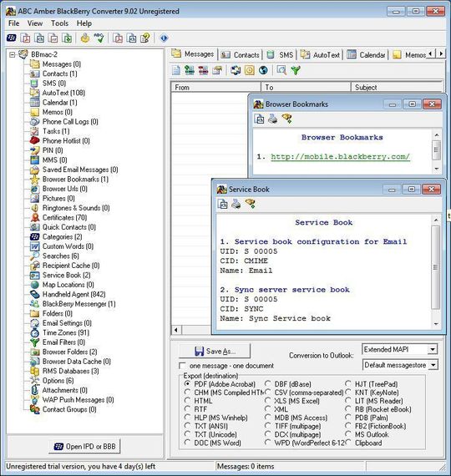Screen dimensions: 451x476
Task: Click the red deselect list icon
Action: coord(203,70)
